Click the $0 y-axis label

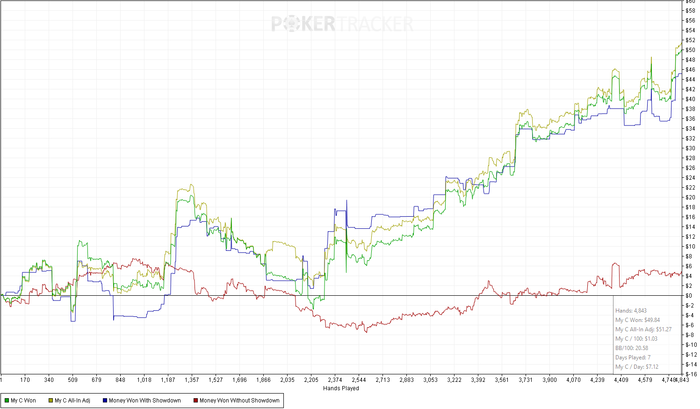(x=689, y=296)
